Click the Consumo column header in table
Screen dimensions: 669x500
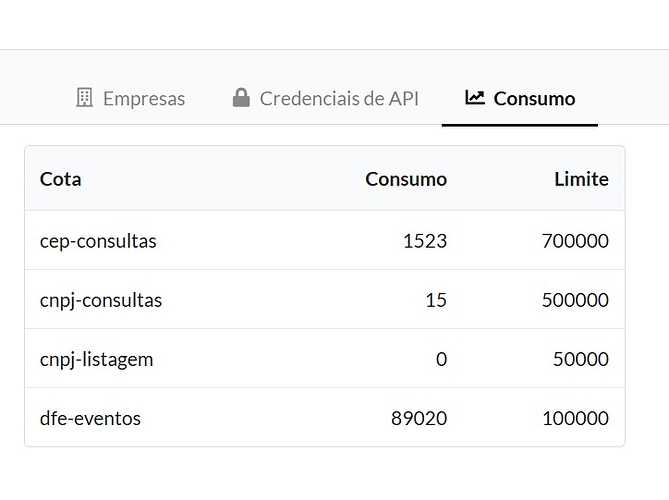(406, 179)
